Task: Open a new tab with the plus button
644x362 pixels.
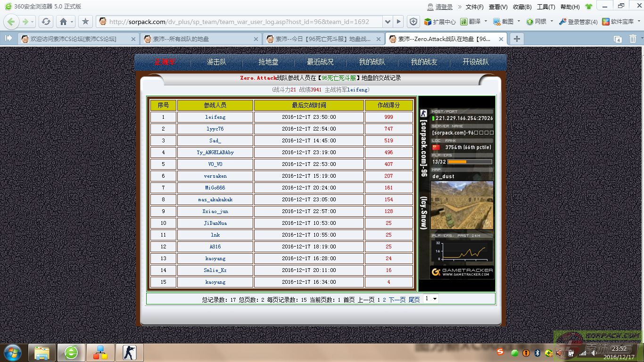Action: click(x=517, y=39)
